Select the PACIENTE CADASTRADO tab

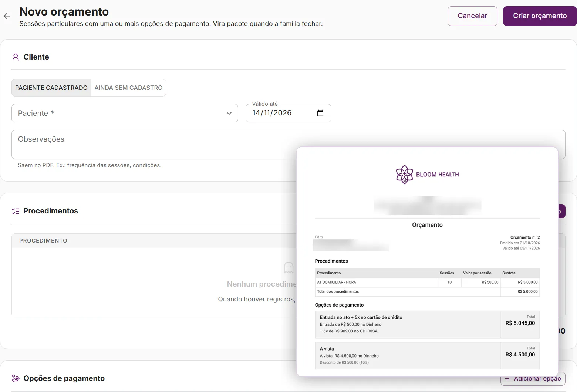(x=51, y=88)
